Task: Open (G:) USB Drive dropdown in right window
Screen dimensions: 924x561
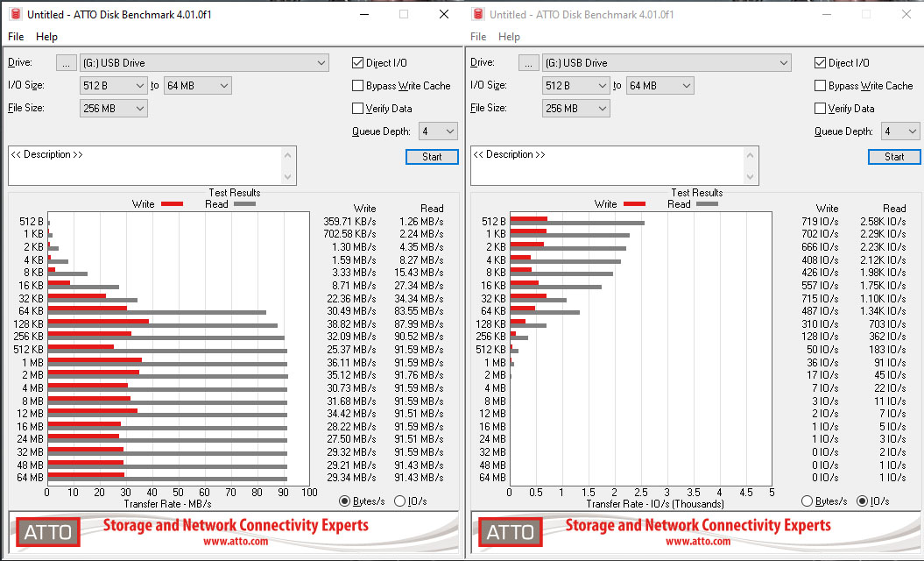Action: point(667,62)
